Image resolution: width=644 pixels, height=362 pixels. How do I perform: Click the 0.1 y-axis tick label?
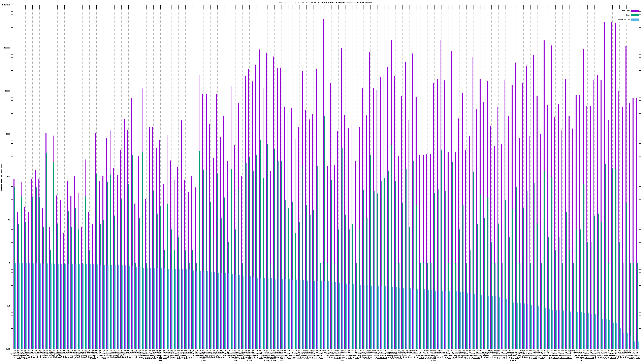[x=9, y=306]
